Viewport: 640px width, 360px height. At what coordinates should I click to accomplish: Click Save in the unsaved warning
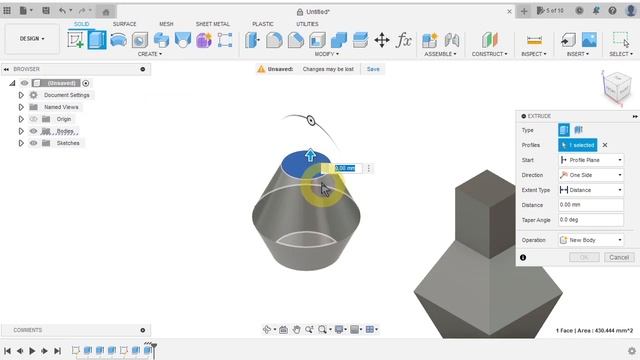pyautogui.click(x=373, y=69)
